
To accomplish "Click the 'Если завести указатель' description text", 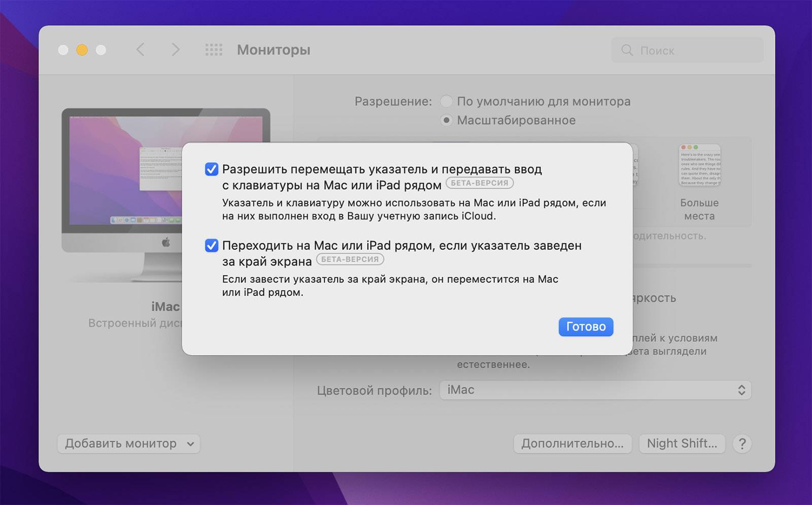I will coord(390,285).
